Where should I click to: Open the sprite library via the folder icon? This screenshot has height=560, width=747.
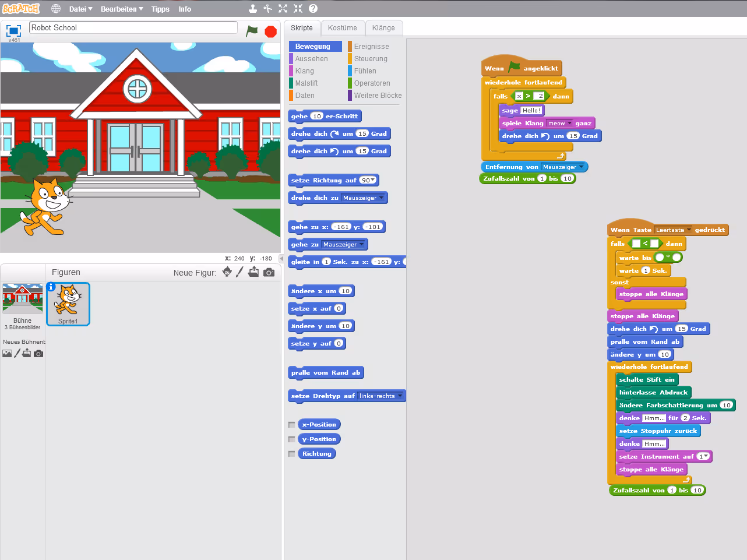click(253, 272)
